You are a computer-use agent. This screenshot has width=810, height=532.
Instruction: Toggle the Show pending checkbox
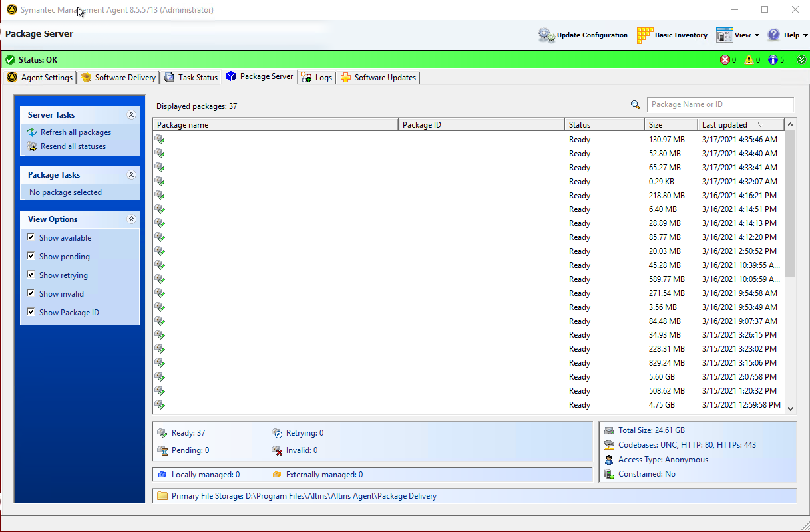[31, 256]
